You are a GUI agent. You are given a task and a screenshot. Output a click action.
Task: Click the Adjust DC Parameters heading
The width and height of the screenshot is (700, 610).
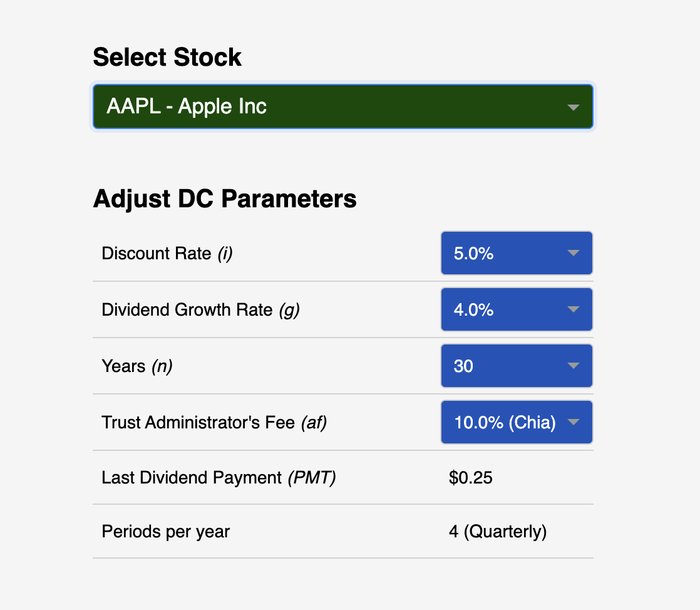click(x=225, y=199)
